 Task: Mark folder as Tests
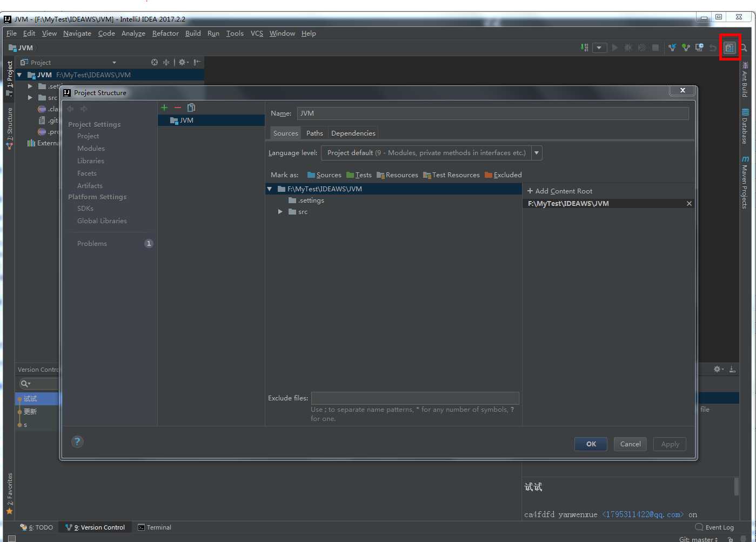click(359, 175)
